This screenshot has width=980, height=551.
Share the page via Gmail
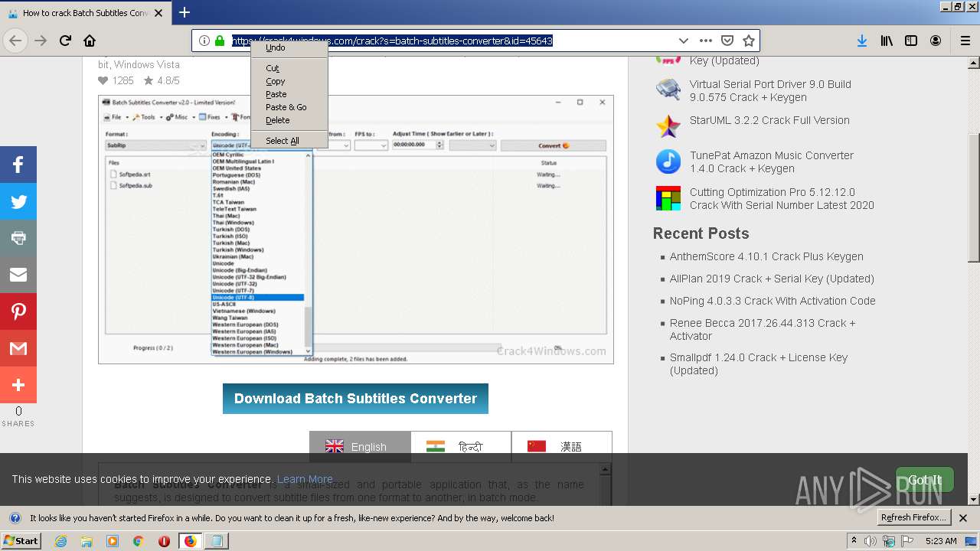coord(18,348)
